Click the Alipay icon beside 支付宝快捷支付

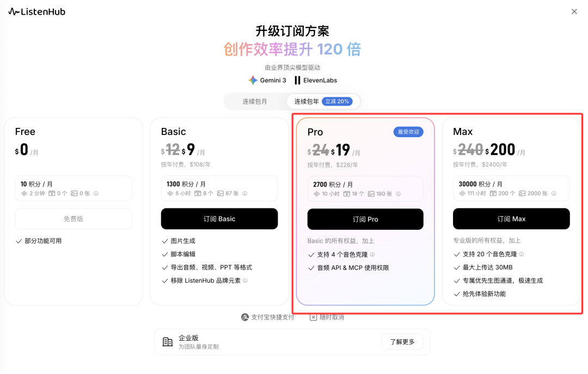[x=245, y=317]
